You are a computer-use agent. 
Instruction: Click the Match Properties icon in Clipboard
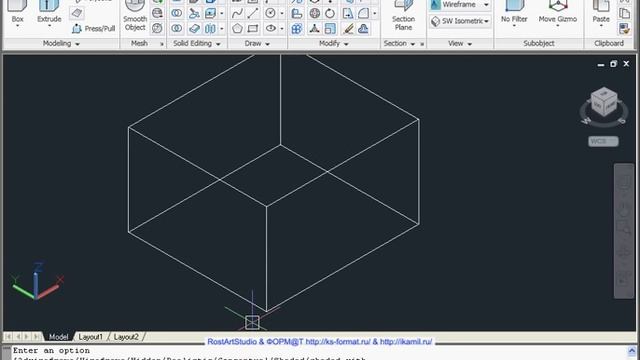(x=624, y=29)
